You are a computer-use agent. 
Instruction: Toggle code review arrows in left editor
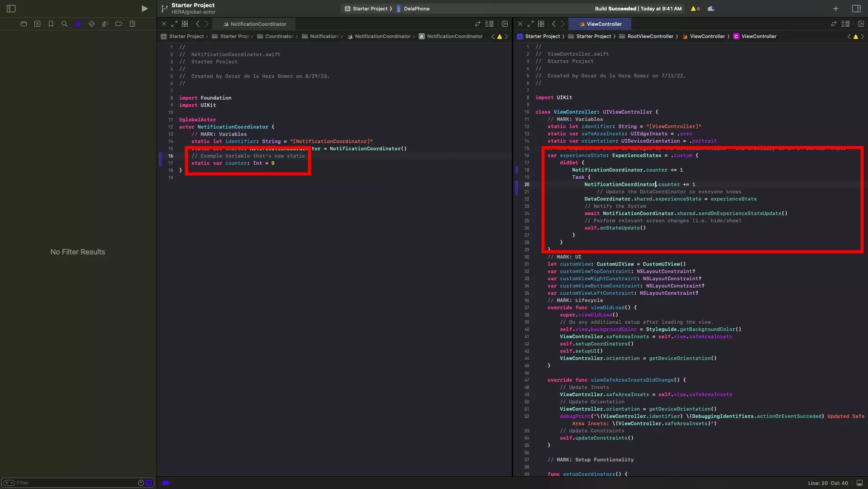click(477, 24)
